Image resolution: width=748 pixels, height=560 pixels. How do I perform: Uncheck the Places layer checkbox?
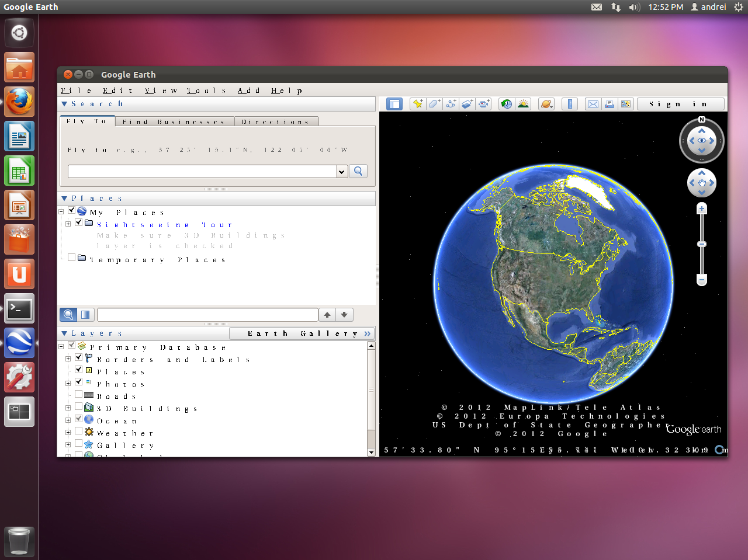[79, 370]
